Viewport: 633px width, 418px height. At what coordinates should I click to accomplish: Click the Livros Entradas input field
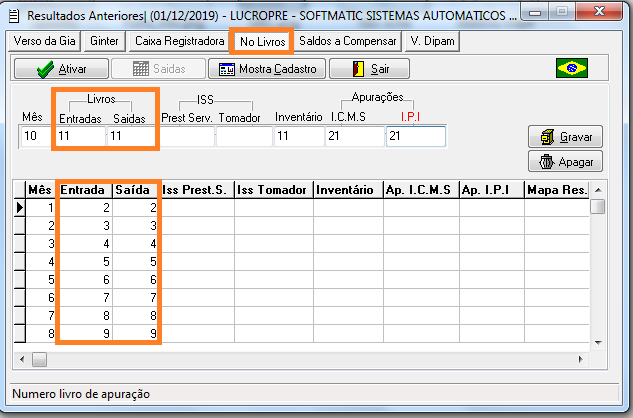coord(80,136)
